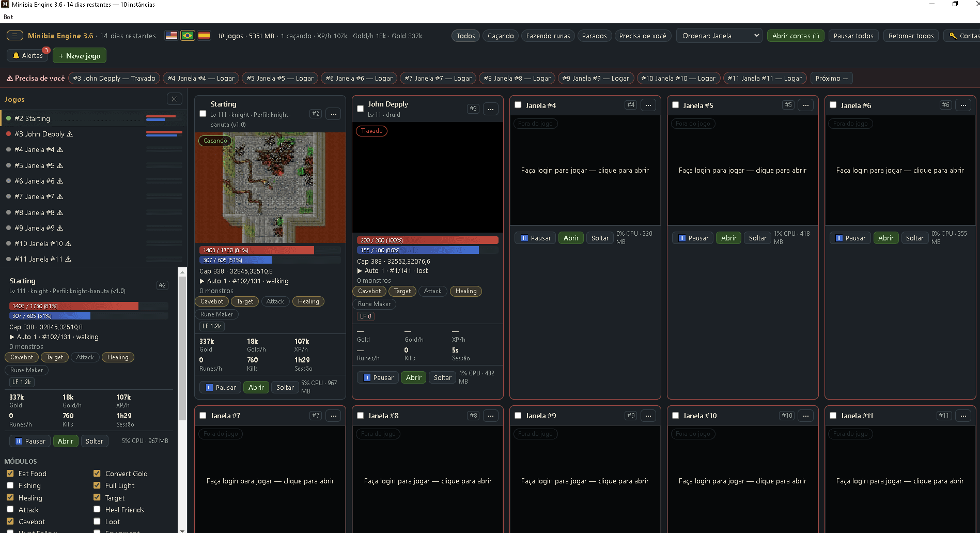Screen dimensions: 980x533
Task: Open the three-dot menu on Janela #8 card
Action: coord(491,416)
